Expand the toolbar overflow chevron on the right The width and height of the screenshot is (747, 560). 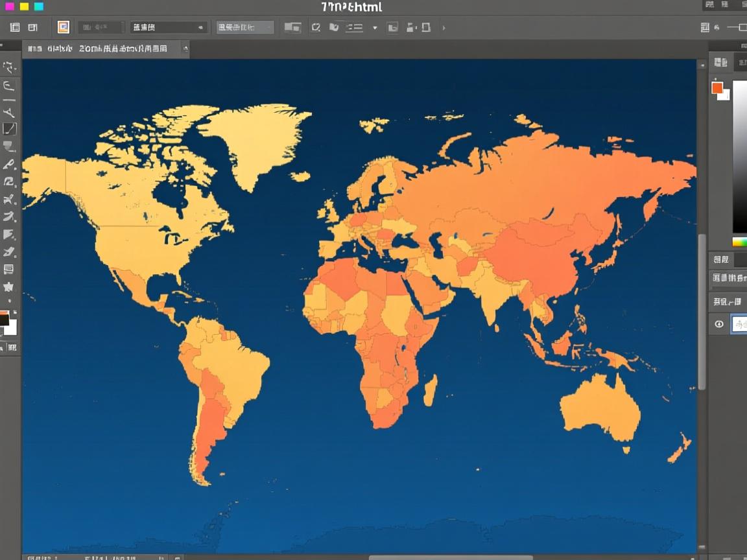pos(444,28)
